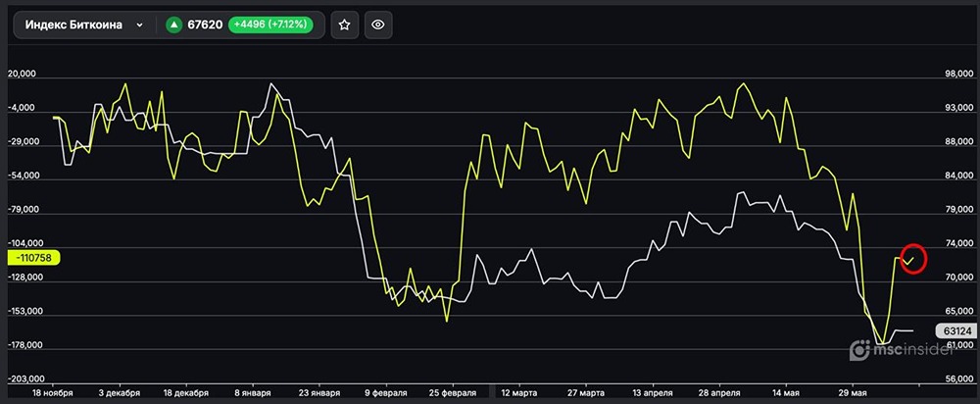Click the -29,000 left axis label

tap(24, 142)
